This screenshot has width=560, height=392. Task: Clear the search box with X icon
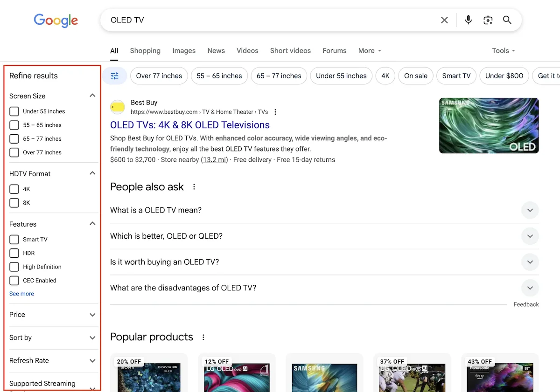click(x=444, y=20)
